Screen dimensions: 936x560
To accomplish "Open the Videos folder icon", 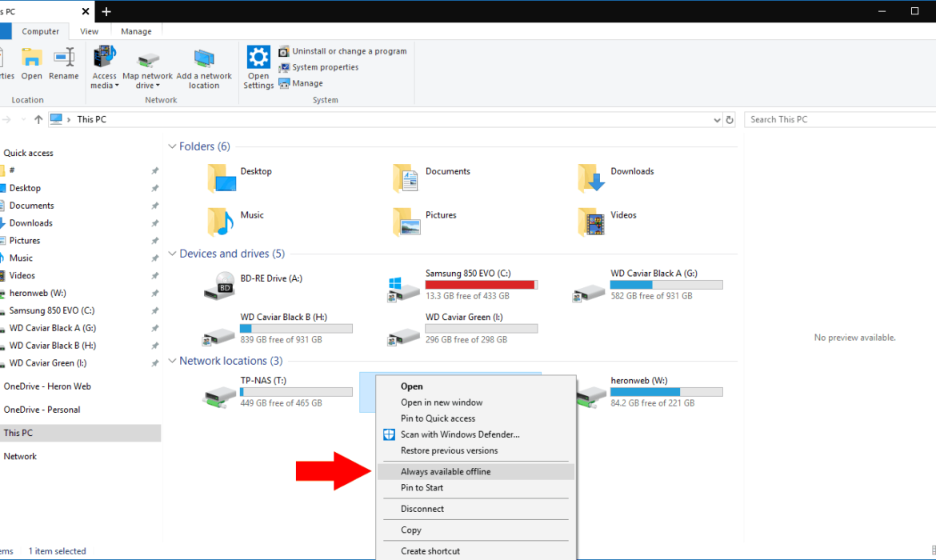I will click(591, 222).
